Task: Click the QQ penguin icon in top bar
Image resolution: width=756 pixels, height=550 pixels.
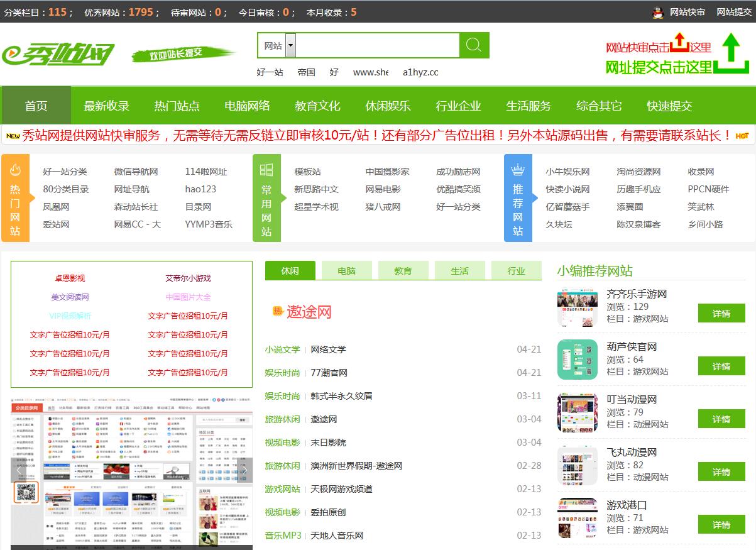Action: pyautogui.click(x=658, y=12)
